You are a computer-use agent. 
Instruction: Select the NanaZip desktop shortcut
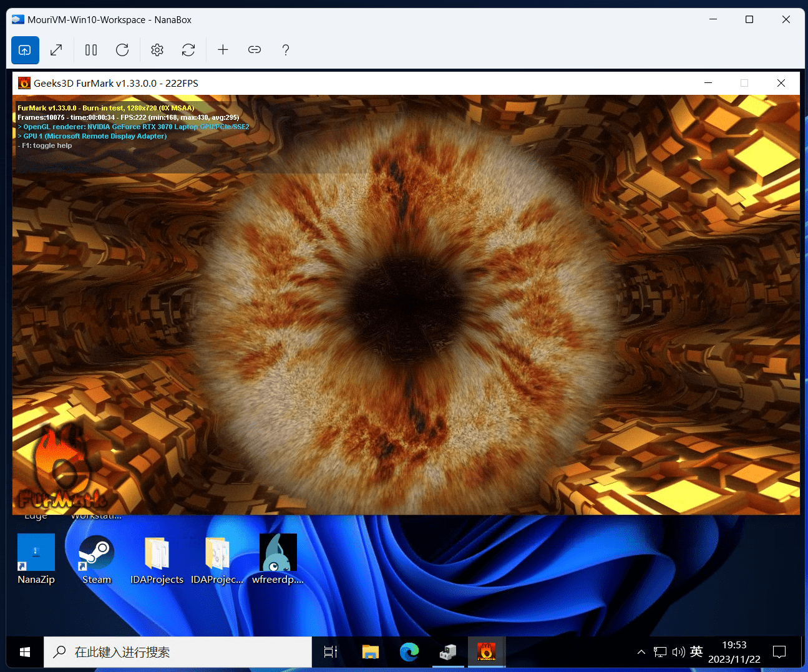coord(36,559)
